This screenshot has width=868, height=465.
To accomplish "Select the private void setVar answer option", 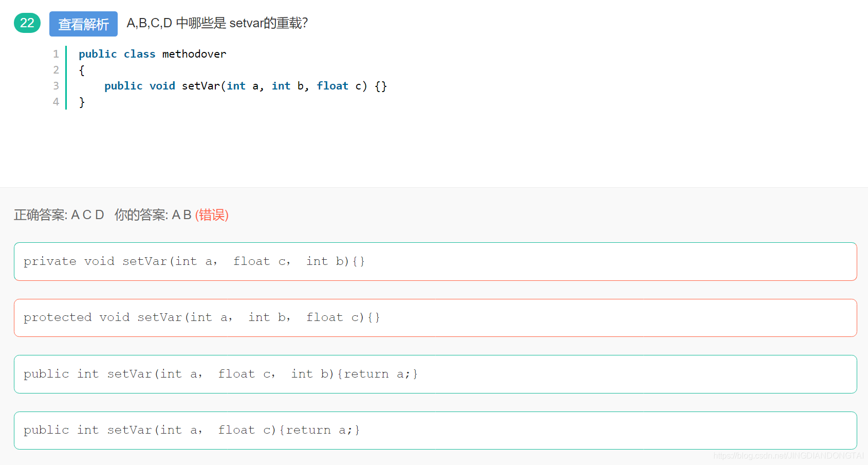I will pyautogui.click(x=435, y=261).
